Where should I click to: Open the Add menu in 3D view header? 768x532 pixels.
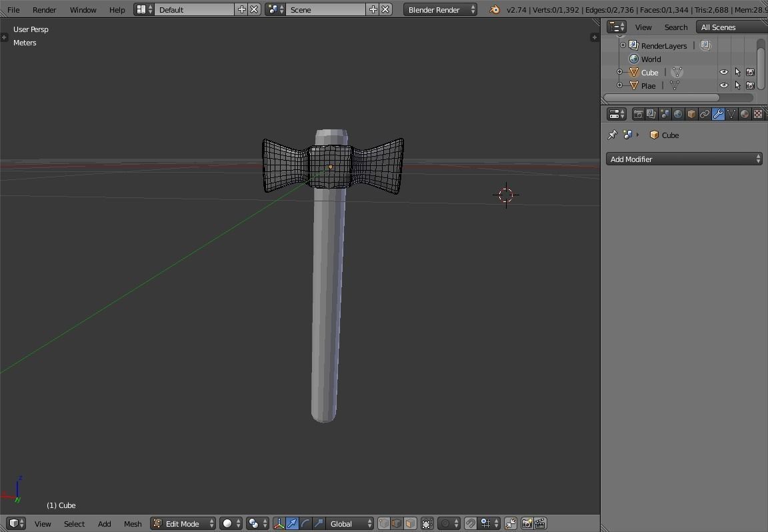pyautogui.click(x=104, y=524)
